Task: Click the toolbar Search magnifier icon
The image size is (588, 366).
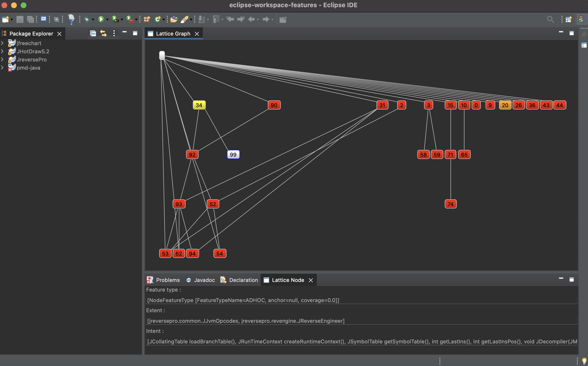Action: pos(550,19)
